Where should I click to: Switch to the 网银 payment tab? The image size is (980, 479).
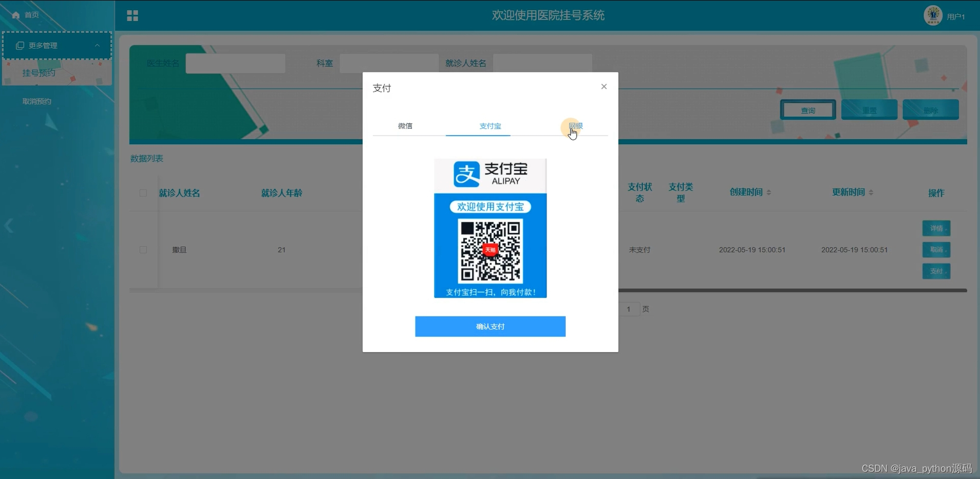[x=575, y=126]
